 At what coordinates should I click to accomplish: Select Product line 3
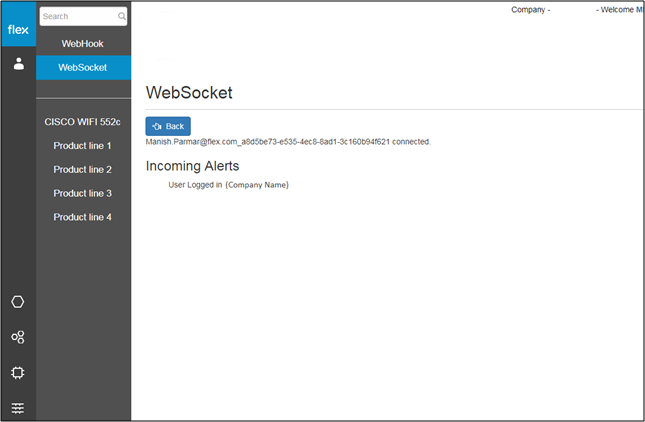pyautogui.click(x=82, y=193)
